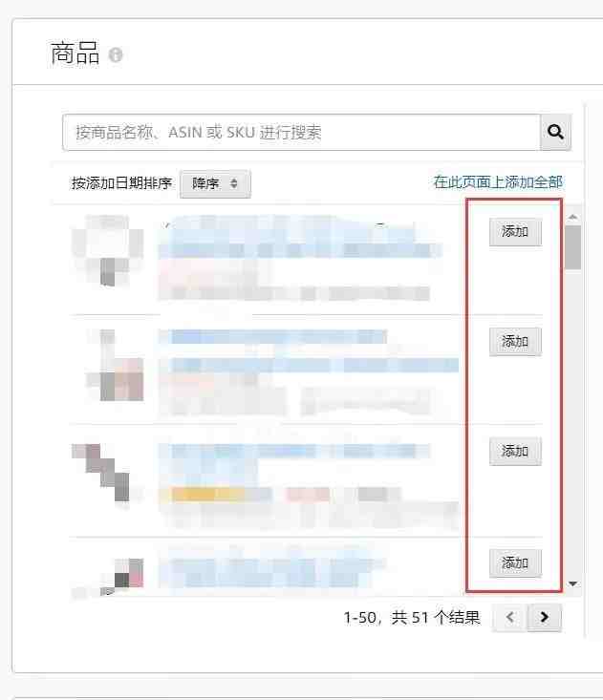Screen dimensions: 603x700
Task: Click 添加 button for first product
Action: (x=515, y=232)
